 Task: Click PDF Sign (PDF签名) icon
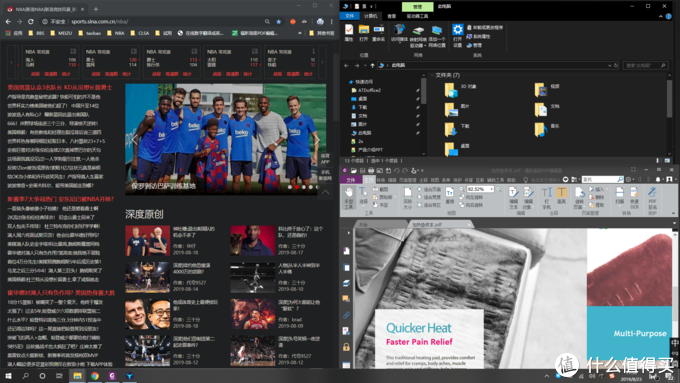[652, 198]
